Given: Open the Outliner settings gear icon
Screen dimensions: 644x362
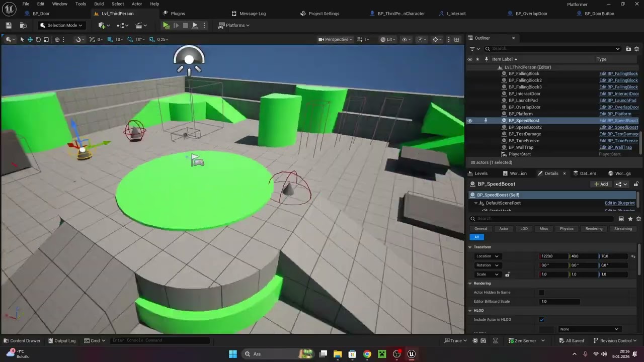Looking at the screenshot, I should [x=637, y=49].
